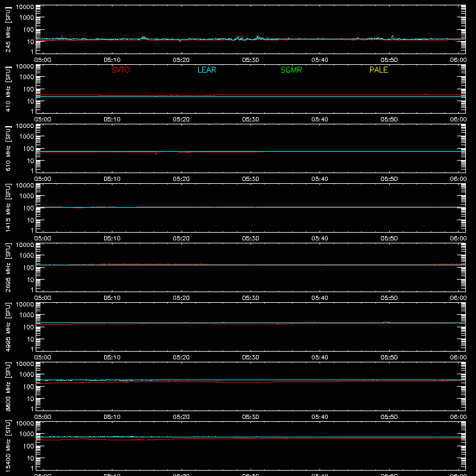The width and height of the screenshot is (476, 476).
Task: Click the 05:10 tick under the 610 MHz plot
Action: [112, 179]
